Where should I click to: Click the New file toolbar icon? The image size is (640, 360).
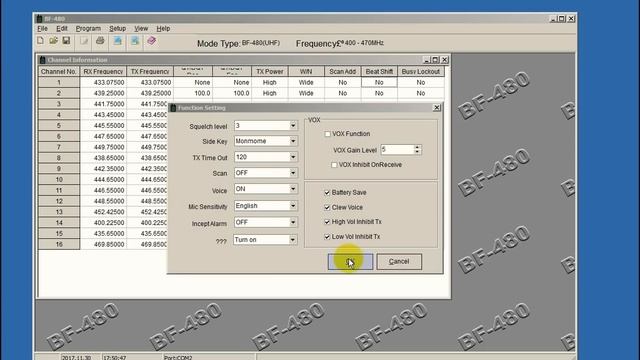(40, 40)
